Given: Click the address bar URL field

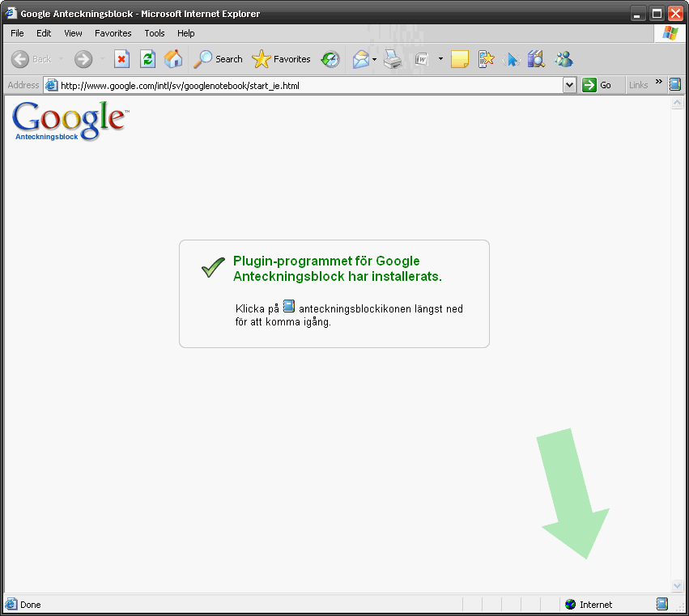Looking at the screenshot, I should tap(308, 85).
